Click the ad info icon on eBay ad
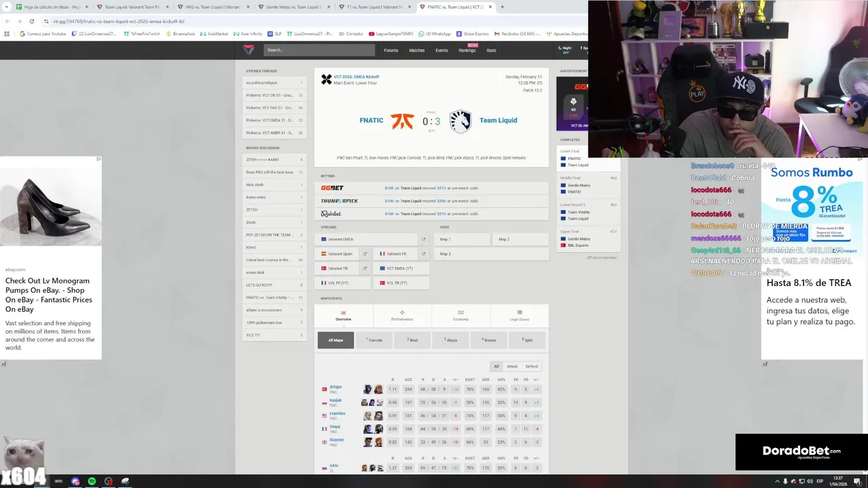The width and height of the screenshot is (868, 488). click(98, 159)
